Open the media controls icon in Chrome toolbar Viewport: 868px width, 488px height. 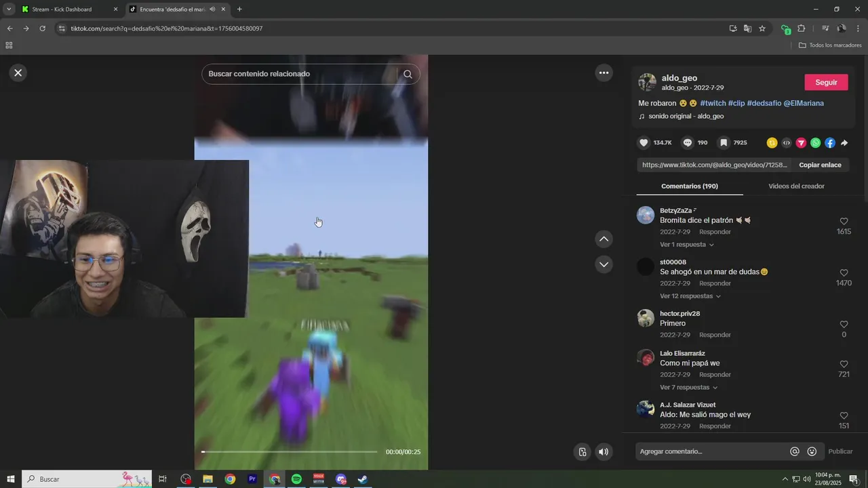coord(825,28)
